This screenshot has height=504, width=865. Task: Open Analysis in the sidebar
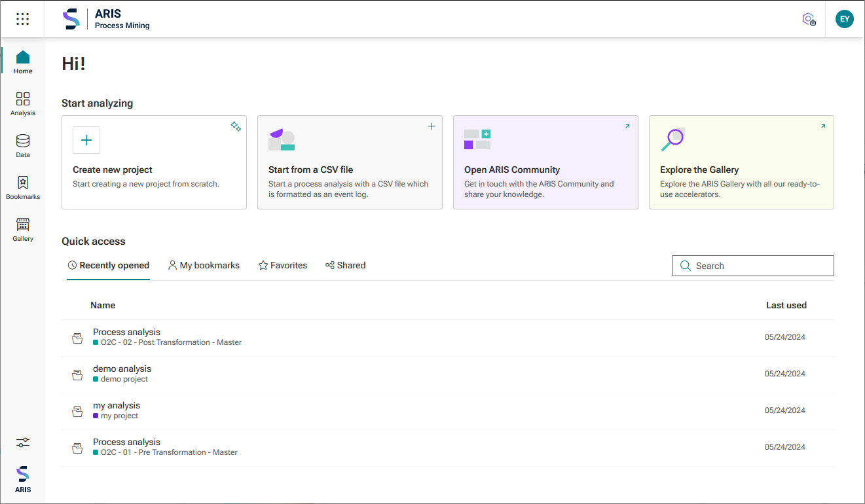point(23,104)
